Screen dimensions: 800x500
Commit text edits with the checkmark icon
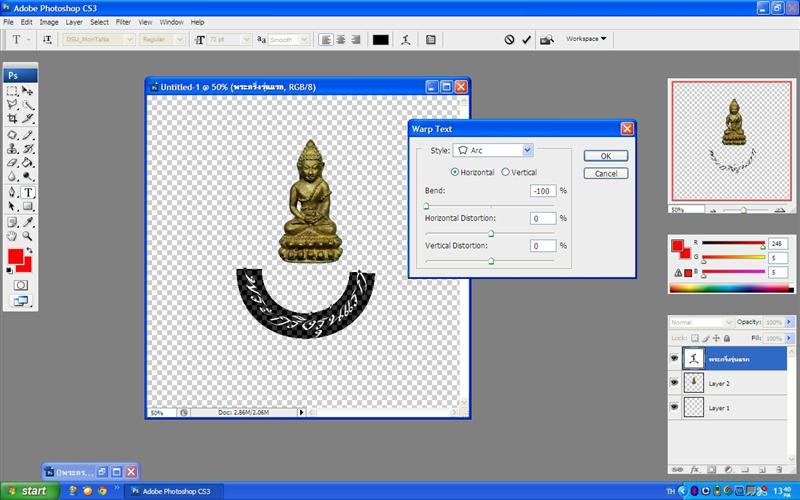click(x=527, y=40)
